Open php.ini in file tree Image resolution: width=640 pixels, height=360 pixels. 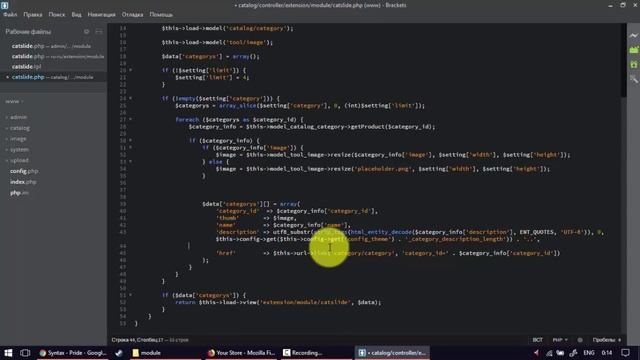[19, 193]
